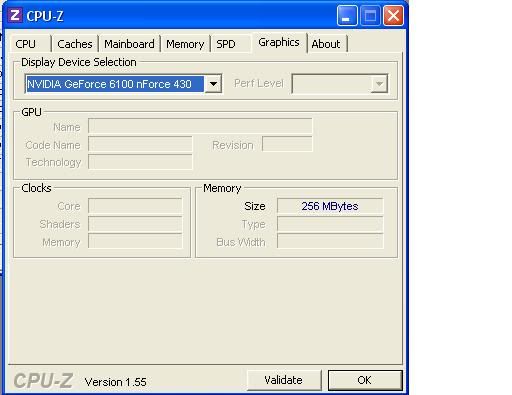Select the Mainboard tab
512x395 pixels.
coord(129,44)
